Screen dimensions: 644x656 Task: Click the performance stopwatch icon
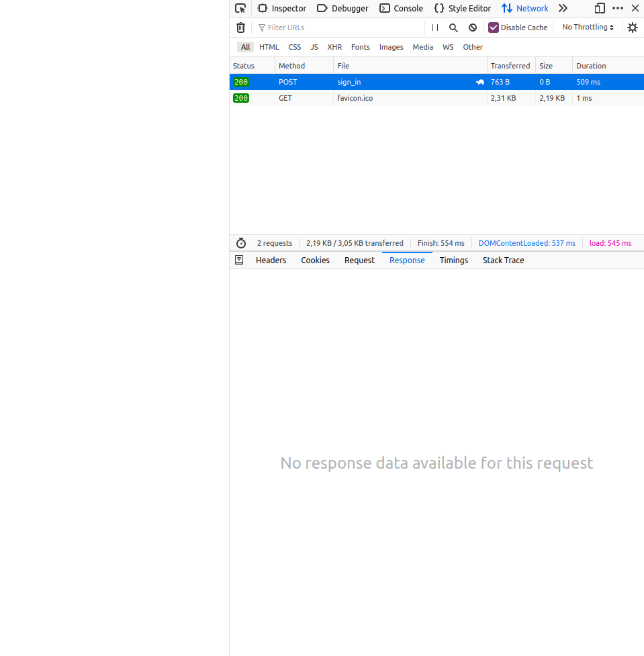240,243
